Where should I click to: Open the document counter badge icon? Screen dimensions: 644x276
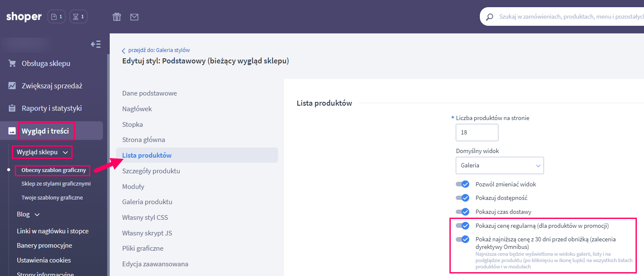coord(57,17)
